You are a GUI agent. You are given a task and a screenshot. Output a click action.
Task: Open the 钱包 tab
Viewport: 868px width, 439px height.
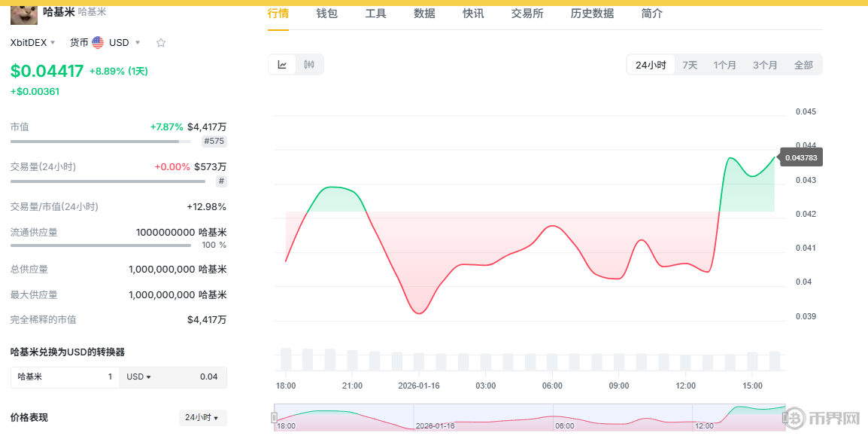[x=326, y=14]
